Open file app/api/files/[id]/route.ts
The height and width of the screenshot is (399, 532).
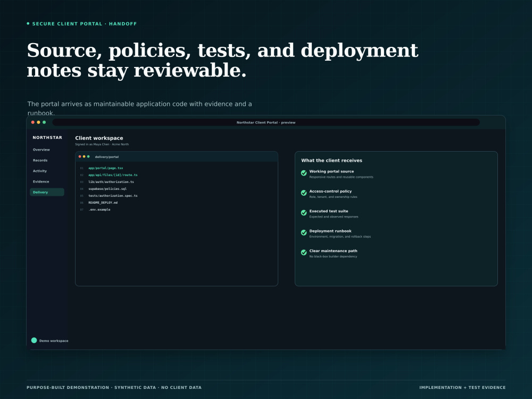[113, 175]
